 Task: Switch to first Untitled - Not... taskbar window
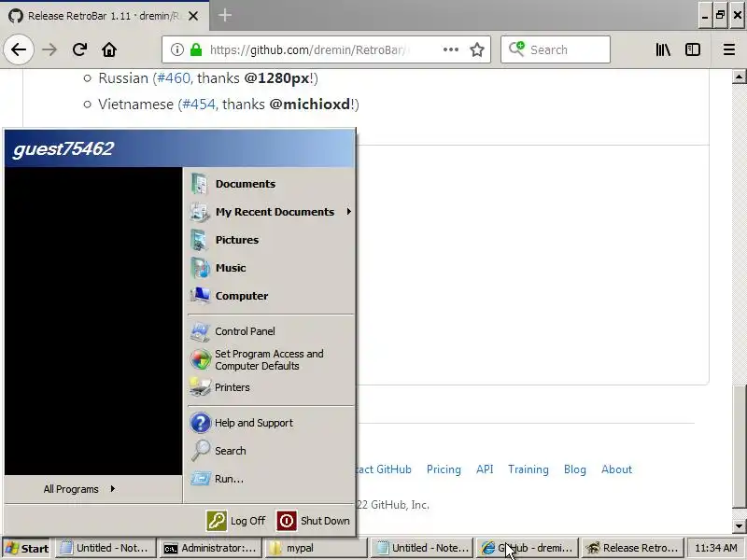click(106, 548)
